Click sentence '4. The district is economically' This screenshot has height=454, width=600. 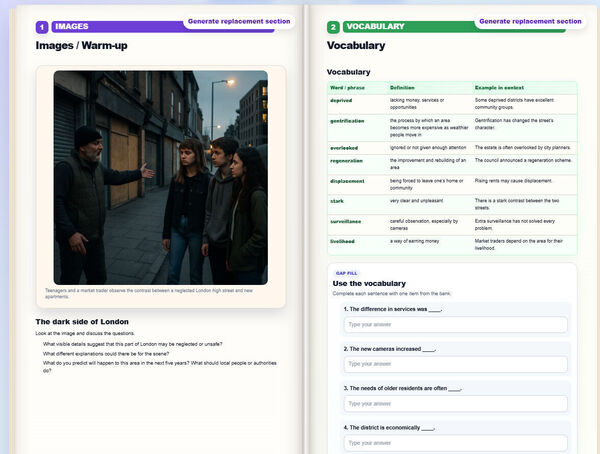click(389, 428)
